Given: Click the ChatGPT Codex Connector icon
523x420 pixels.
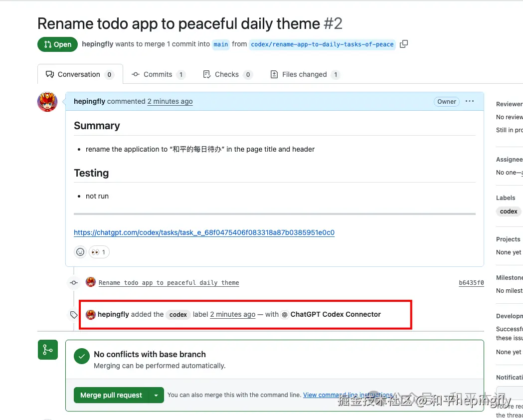Looking at the screenshot, I should tap(285, 315).
